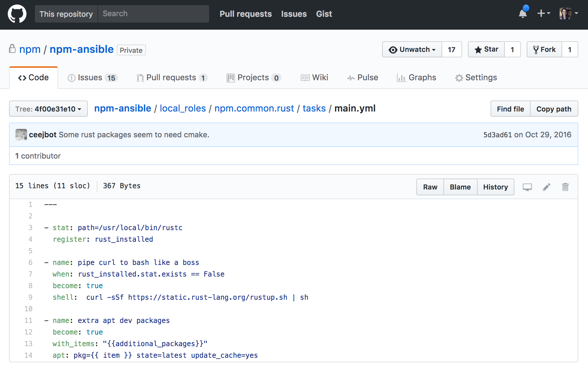Fork the npm-ansible repository
Viewport: 588px width, 370px height.
pyautogui.click(x=544, y=50)
